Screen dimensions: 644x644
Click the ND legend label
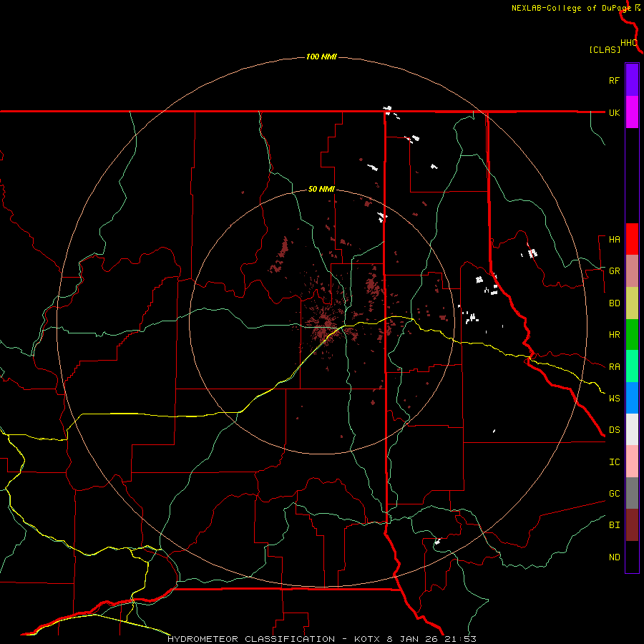click(x=614, y=557)
